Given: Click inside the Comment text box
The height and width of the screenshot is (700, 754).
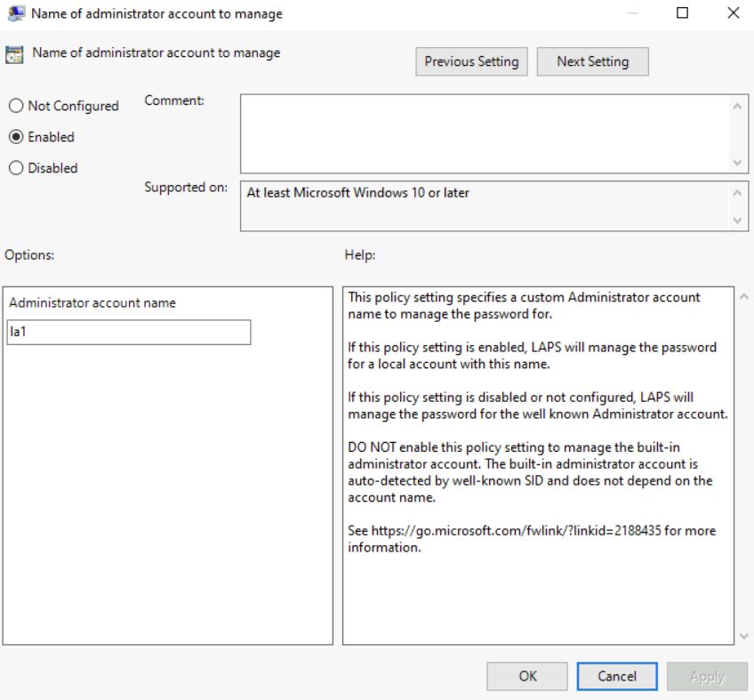Looking at the screenshot, I should tap(485, 133).
